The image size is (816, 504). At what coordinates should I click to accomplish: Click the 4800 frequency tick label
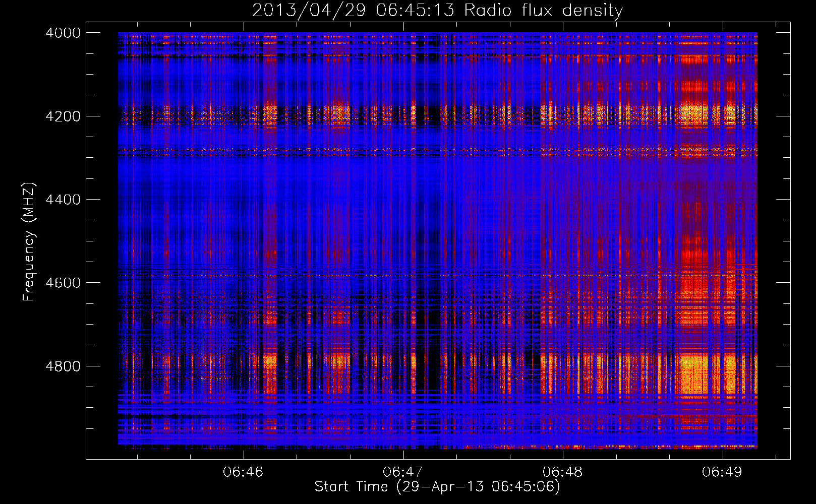[63, 366]
